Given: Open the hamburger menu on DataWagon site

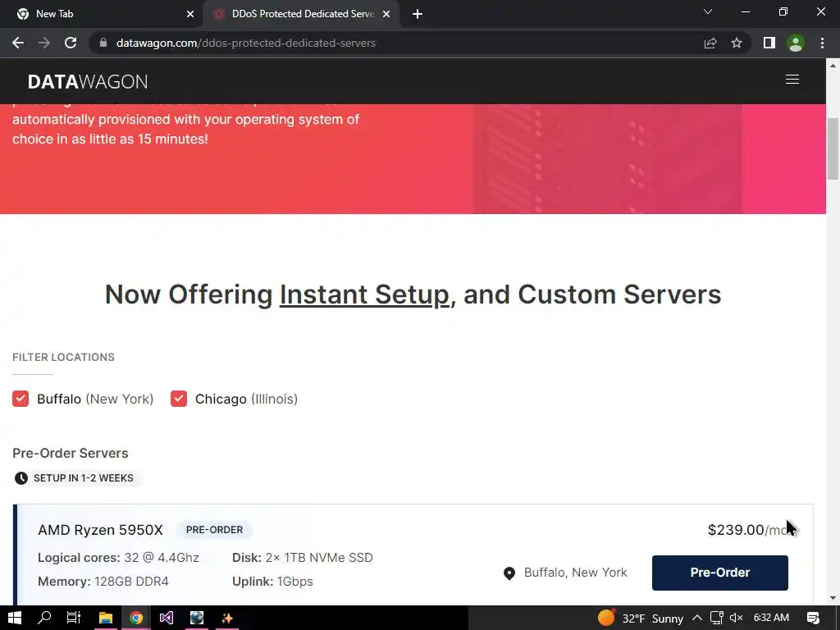Looking at the screenshot, I should [x=792, y=80].
